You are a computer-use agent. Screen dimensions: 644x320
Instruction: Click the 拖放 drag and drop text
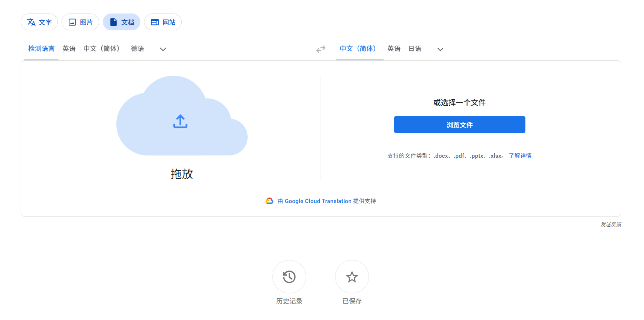pyautogui.click(x=182, y=174)
